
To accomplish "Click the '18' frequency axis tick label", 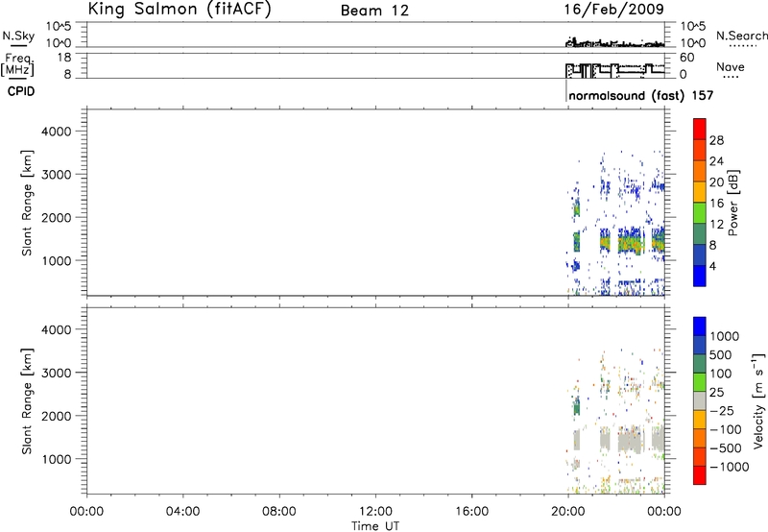I will 64,58.
